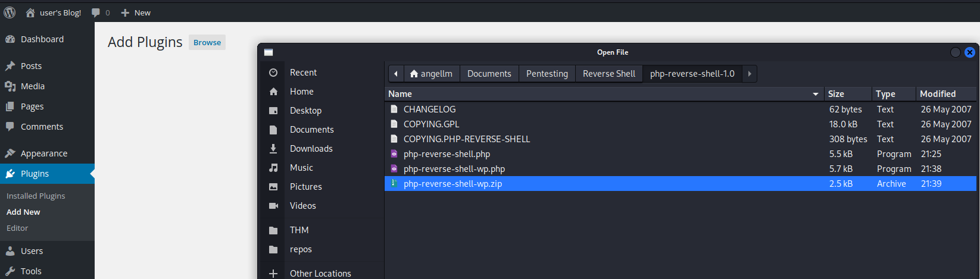The height and width of the screenshot is (279, 980).
Task: Open the Installed Plugins link
Action: pos(36,196)
